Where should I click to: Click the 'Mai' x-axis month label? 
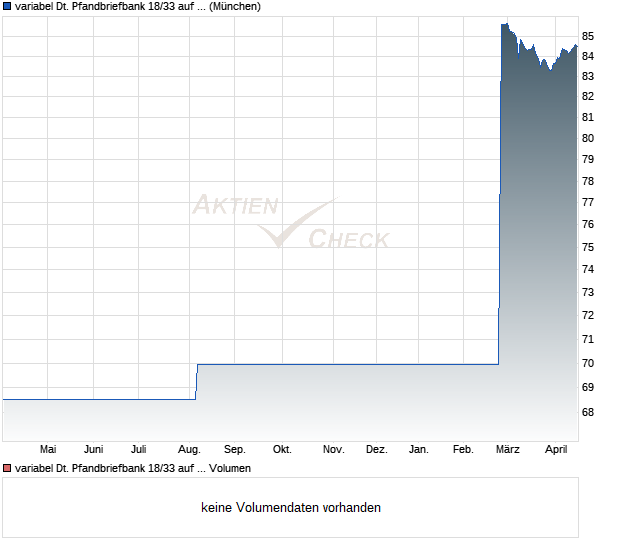[x=48, y=449]
